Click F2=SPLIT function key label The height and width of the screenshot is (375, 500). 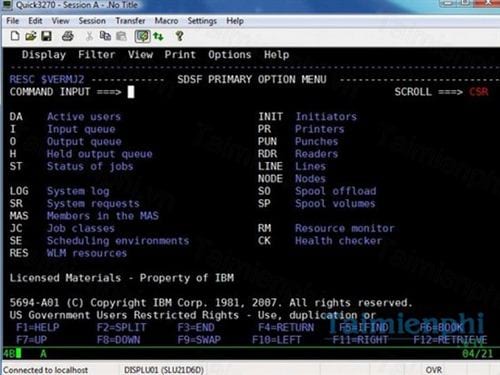[121, 327]
